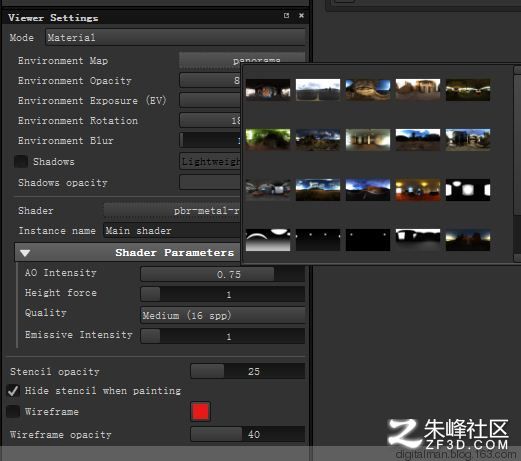Select the first panorama thumbnail in top row

coord(268,90)
